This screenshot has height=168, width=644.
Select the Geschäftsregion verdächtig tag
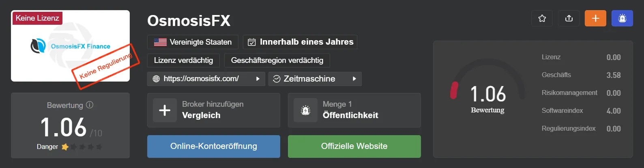click(x=277, y=60)
